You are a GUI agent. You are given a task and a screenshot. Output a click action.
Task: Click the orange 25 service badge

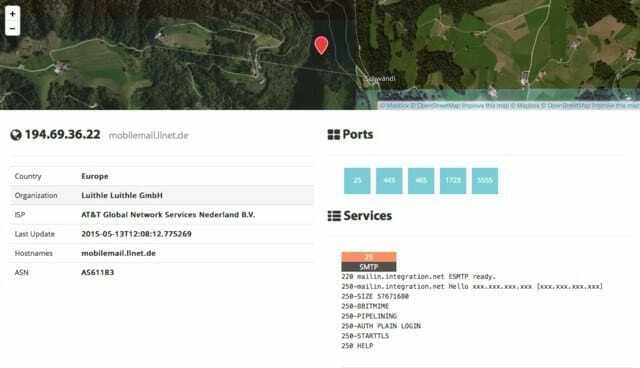point(369,257)
